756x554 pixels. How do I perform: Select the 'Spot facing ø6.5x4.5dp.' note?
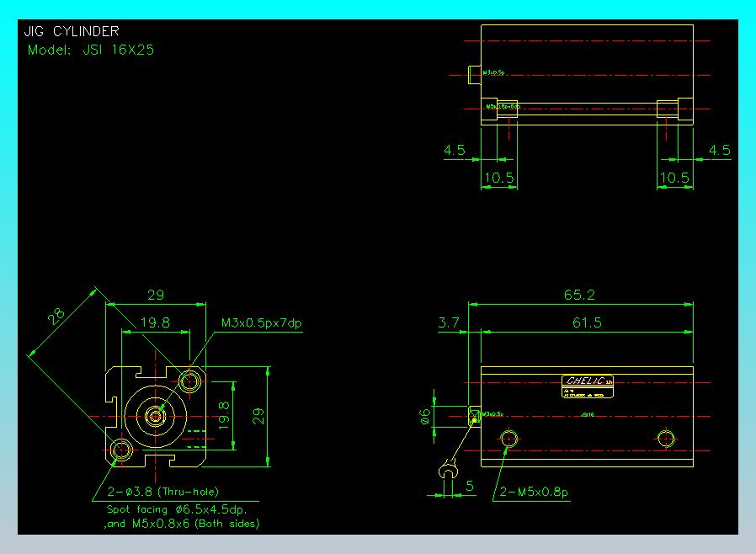point(177,509)
